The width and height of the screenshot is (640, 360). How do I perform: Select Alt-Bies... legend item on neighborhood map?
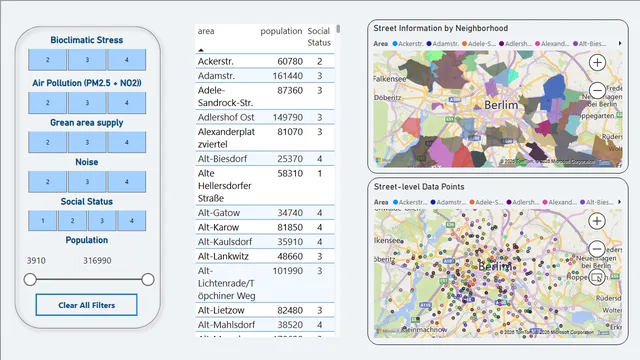coord(589,44)
